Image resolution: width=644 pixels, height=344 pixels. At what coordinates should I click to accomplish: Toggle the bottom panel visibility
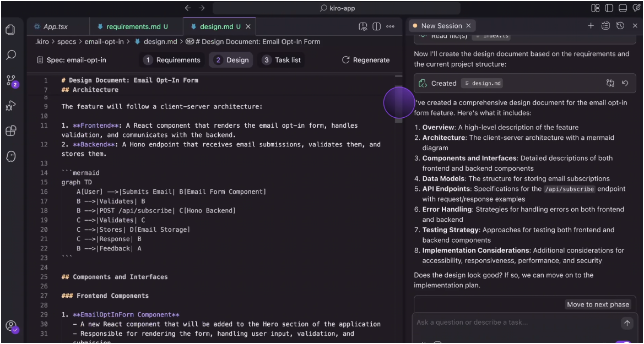tap(623, 8)
